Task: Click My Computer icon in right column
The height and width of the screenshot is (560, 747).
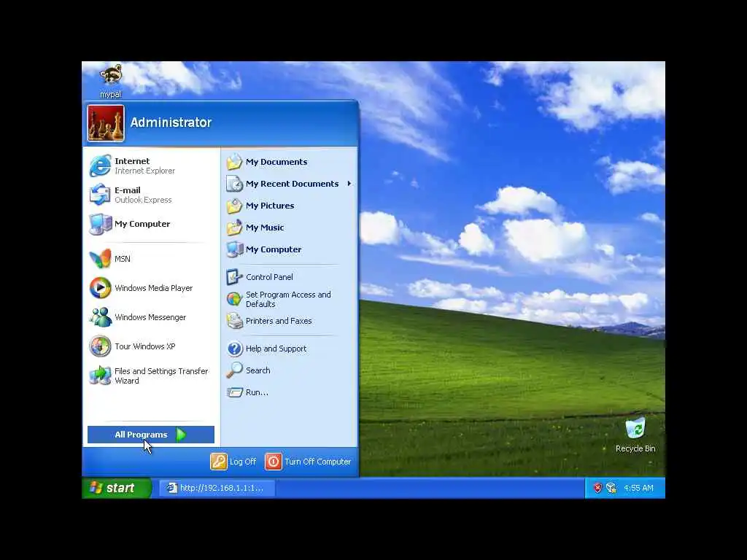Action: [234, 249]
